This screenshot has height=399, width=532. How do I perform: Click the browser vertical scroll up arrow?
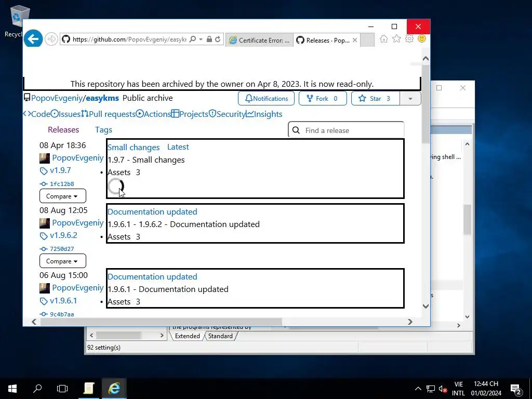(425, 58)
